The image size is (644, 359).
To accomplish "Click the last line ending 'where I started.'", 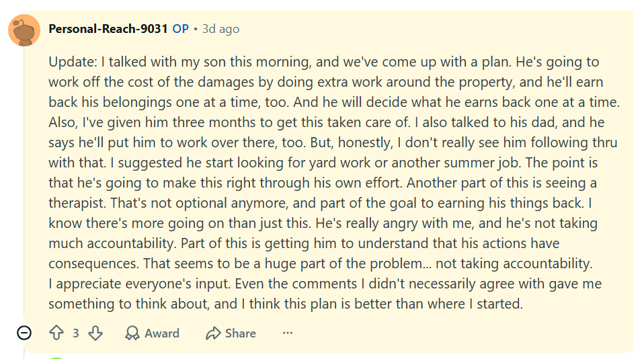I will pyautogui.click(x=286, y=304).
